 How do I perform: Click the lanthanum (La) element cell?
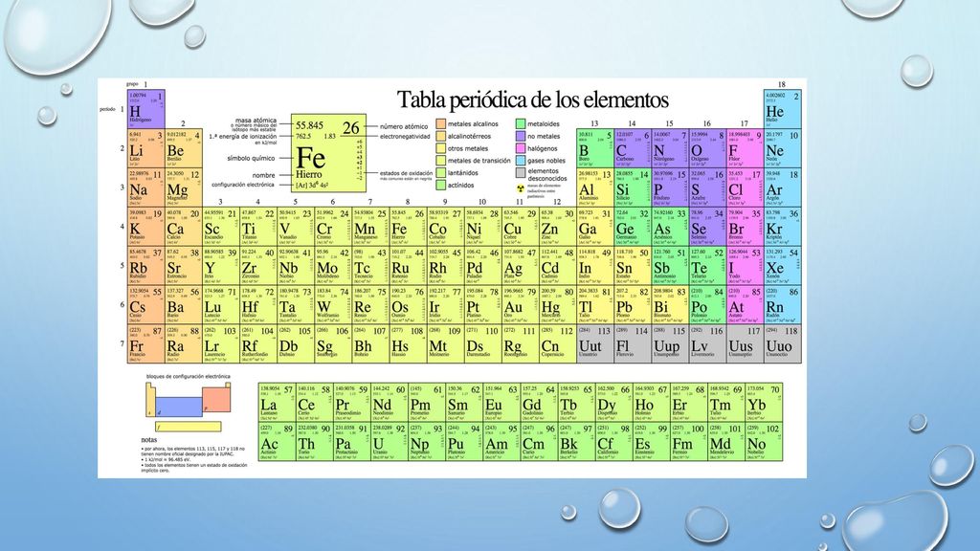pos(277,403)
